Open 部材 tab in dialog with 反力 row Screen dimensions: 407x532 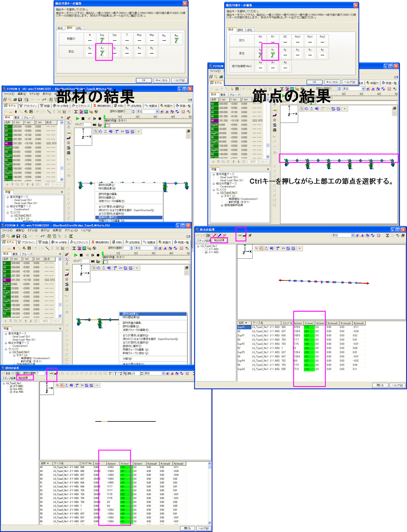pos(240,30)
